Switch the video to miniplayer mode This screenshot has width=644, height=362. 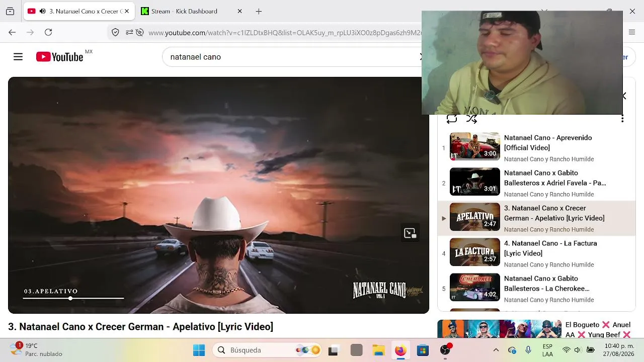click(410, 233)
